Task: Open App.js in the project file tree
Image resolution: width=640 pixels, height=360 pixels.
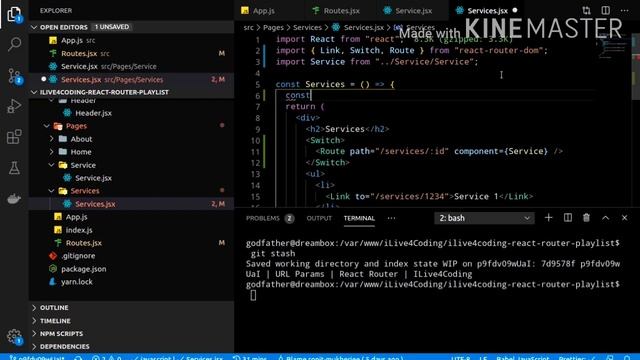Action: (x=131, y=217)
